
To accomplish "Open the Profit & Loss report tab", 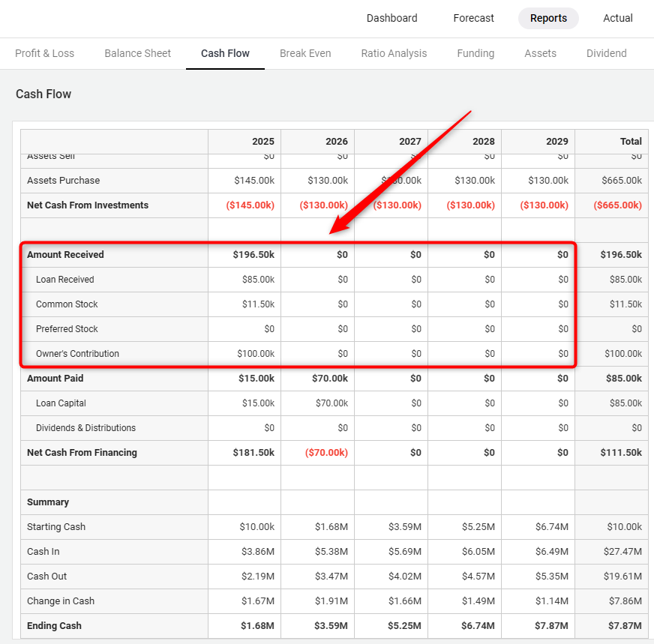I will pos(44,53).
